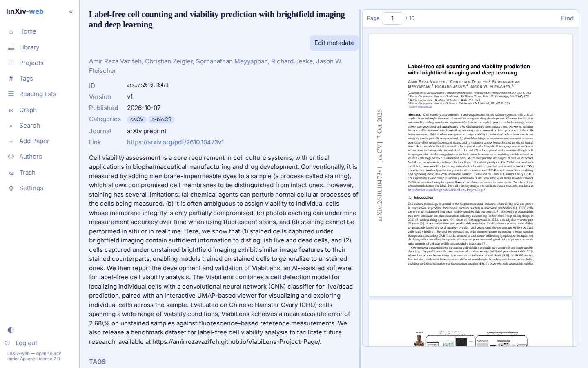Click author Richard Jeske
This screenshot has height=368, width=588.
coord(292,61)
